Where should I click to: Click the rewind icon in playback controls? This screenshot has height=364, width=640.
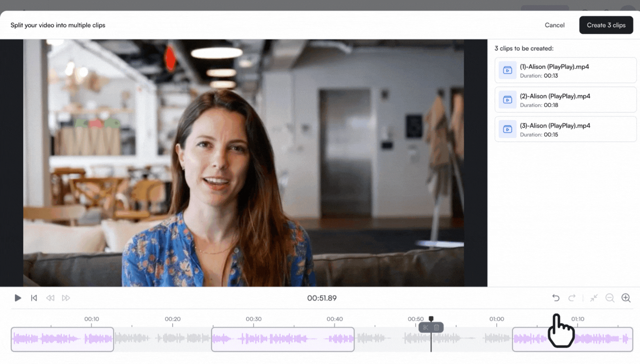tap(50, 298)
